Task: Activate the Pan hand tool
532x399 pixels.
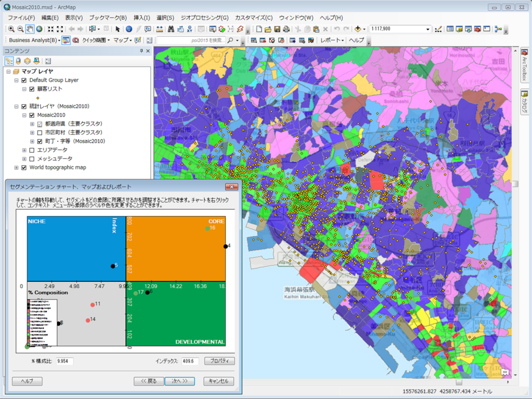Action: (x=30, y=29)
